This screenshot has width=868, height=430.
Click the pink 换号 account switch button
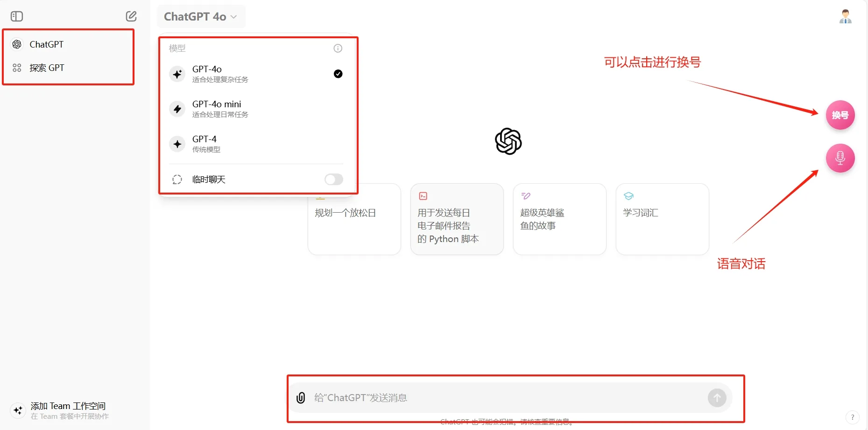(x=840, y=115)
